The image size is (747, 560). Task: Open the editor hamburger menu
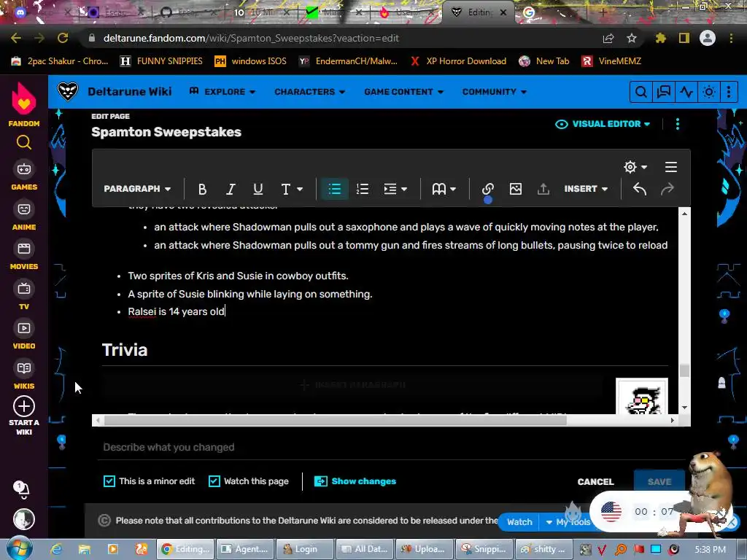click(671, 167)
